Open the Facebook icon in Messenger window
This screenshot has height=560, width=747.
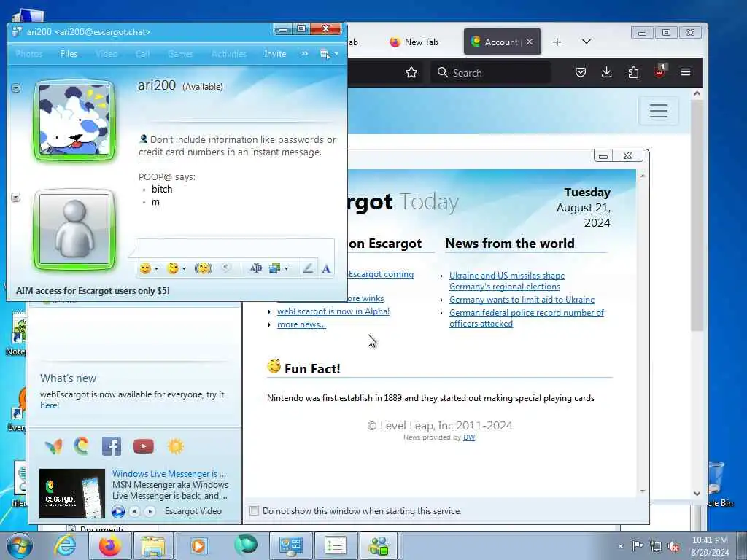(x=112, y=446)
